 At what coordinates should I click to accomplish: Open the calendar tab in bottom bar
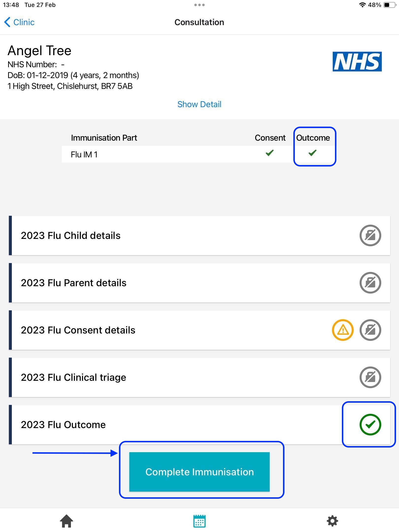[x=199, y=521]
